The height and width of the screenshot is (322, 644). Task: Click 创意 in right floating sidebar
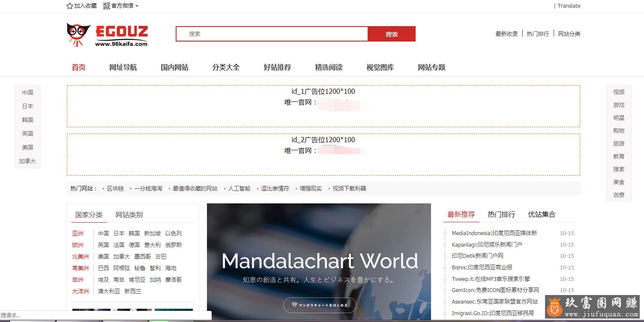pyautogui.click(x=619, y=195)
